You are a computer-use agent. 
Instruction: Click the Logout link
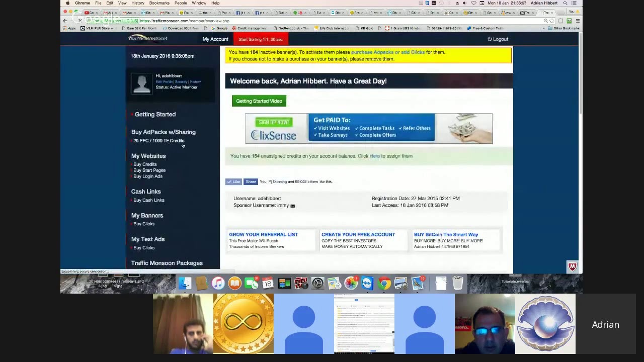(498, 39)
